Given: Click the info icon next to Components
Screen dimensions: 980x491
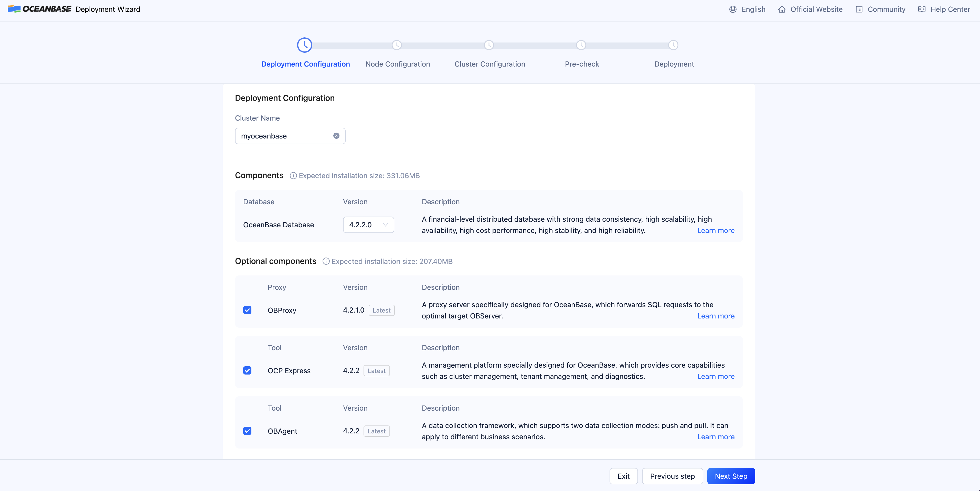Looking at the screenshot, I should pos(293,176).
